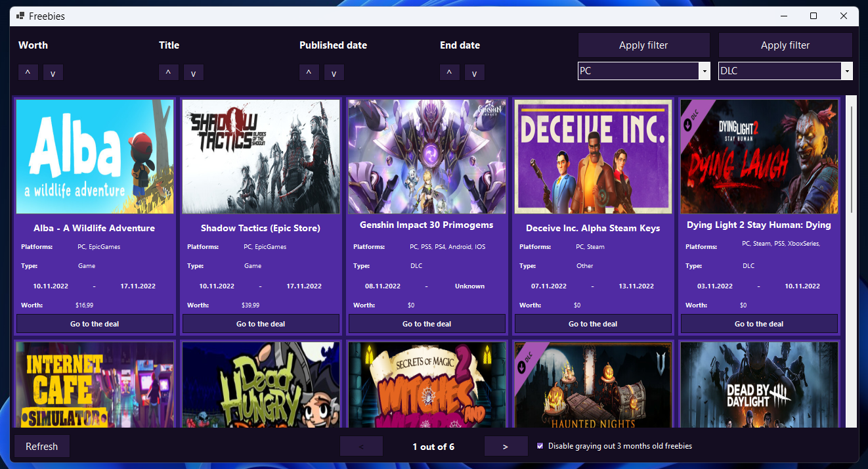The height and width of the screenshot is (469, 868).
Task: Go to the deal for Alba
Action: click(x=95, y=324)
